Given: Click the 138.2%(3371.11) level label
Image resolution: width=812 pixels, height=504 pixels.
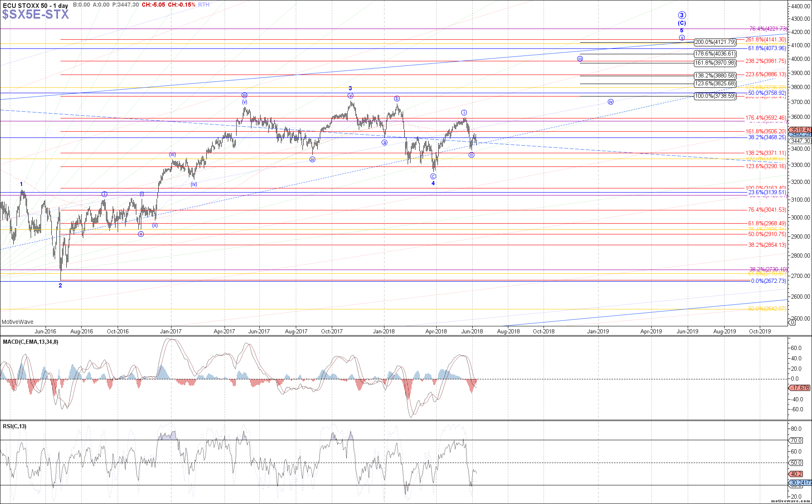Looking at the screenshot, I should 766,153.
